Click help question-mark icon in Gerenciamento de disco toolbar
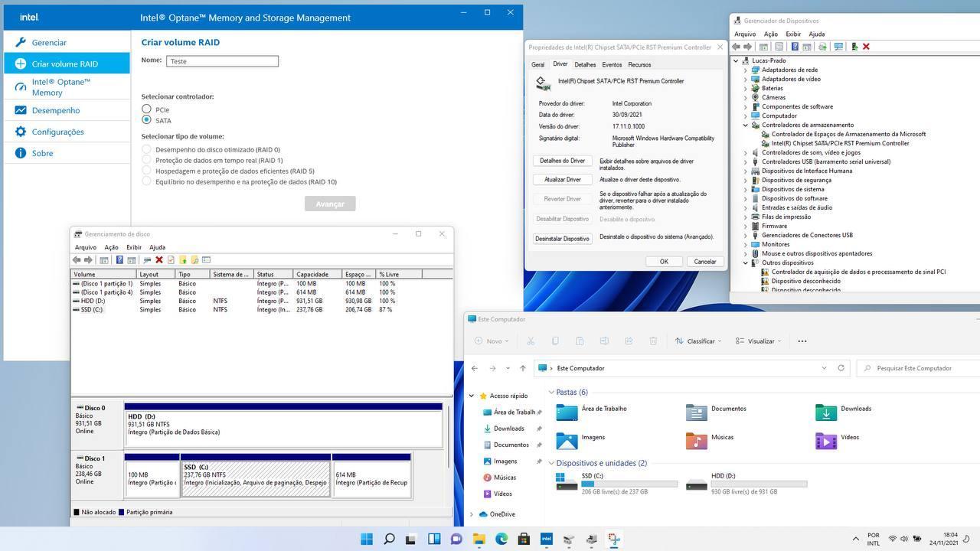The width and height of the screenshot is (980, 551). 119,260
